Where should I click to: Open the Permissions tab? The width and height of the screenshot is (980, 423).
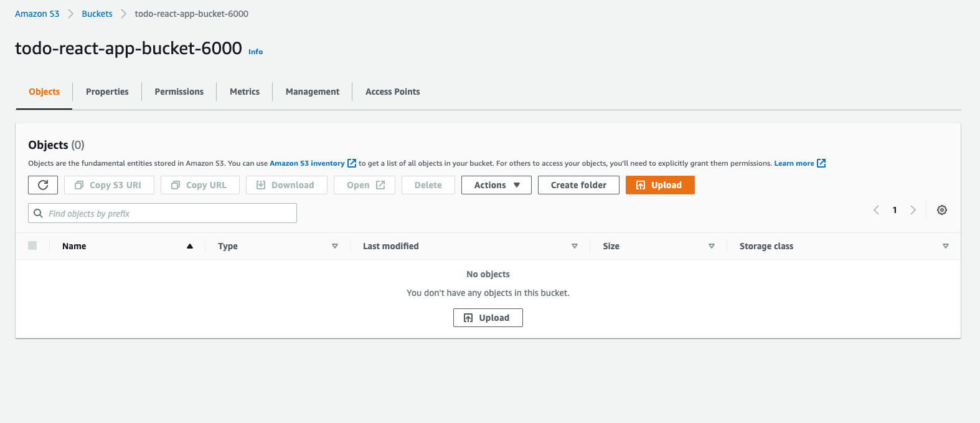pyautogui.click(x=179, y=92)
